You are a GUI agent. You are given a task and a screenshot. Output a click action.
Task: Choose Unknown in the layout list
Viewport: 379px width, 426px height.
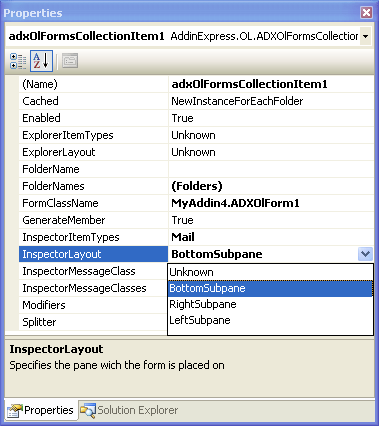(x=270, y=272)
